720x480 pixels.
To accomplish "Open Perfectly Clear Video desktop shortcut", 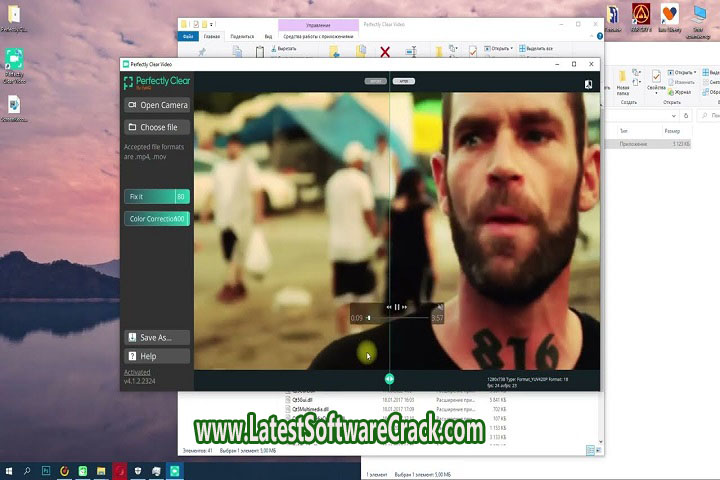I will coord(14,66).
